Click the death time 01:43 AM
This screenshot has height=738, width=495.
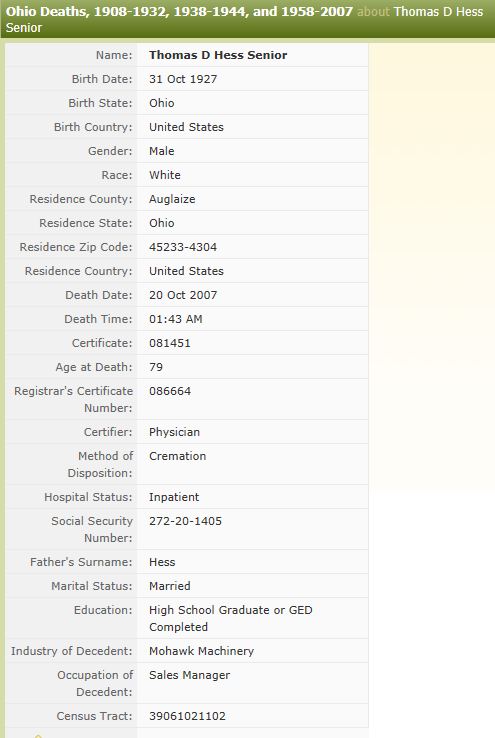[x=176, y=319]
